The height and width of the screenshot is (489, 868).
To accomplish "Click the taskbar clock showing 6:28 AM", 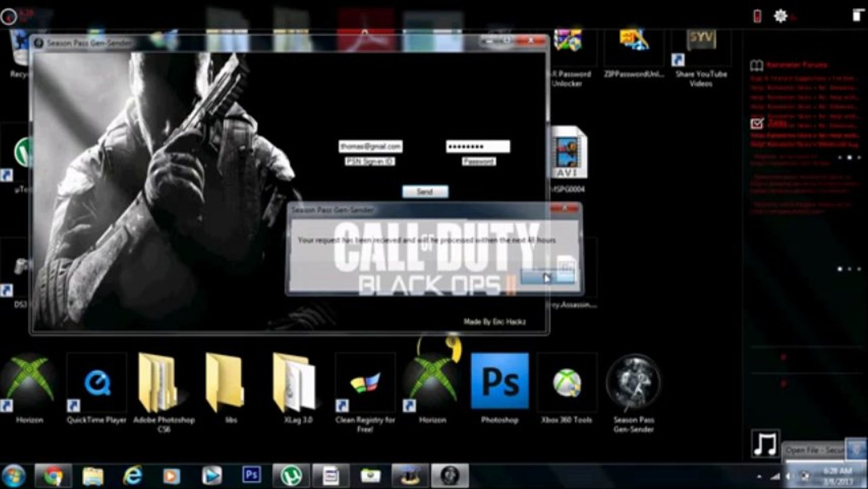I will coord(837,475).
